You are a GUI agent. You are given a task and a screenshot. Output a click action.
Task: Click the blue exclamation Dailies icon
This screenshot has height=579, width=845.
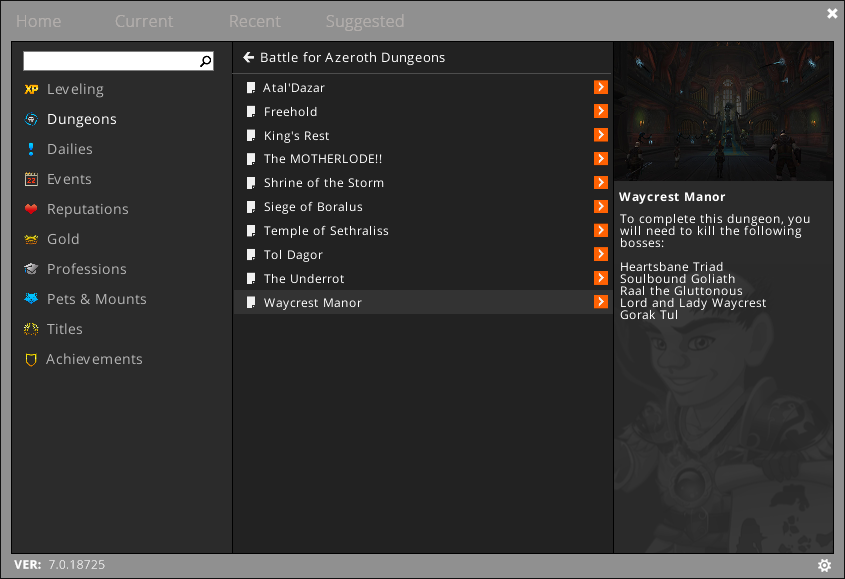pos(31,149)
